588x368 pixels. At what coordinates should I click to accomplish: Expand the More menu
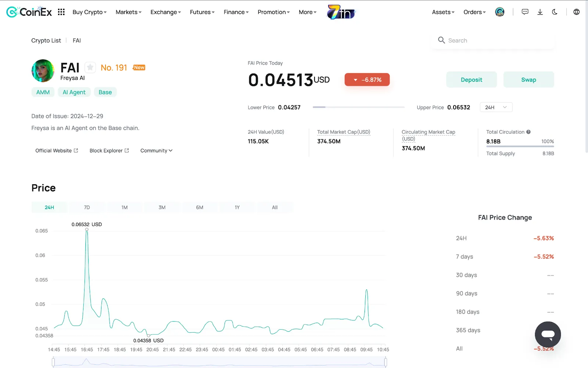point(307,12)
